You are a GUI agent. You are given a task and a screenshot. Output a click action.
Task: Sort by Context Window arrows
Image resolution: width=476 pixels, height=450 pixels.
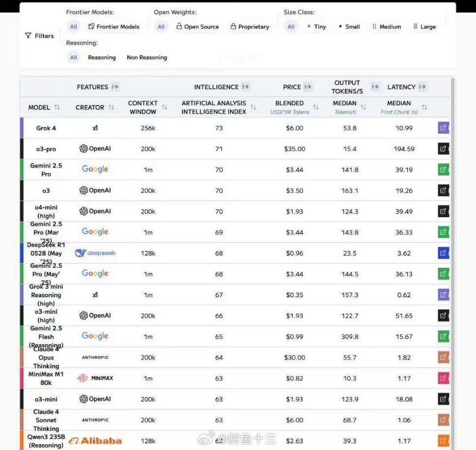click(165, 108)
